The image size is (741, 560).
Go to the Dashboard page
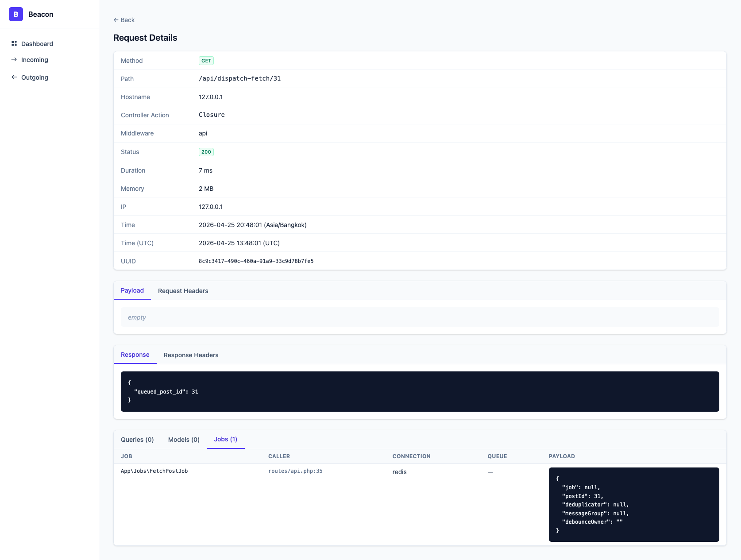tap(37, 43)
